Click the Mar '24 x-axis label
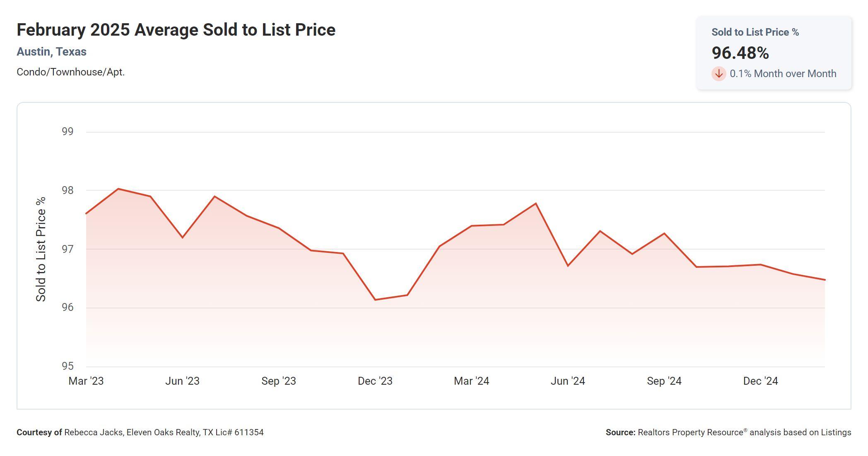Screen dimensions: 868x456 pyautogui.click(x=471, y=381)
